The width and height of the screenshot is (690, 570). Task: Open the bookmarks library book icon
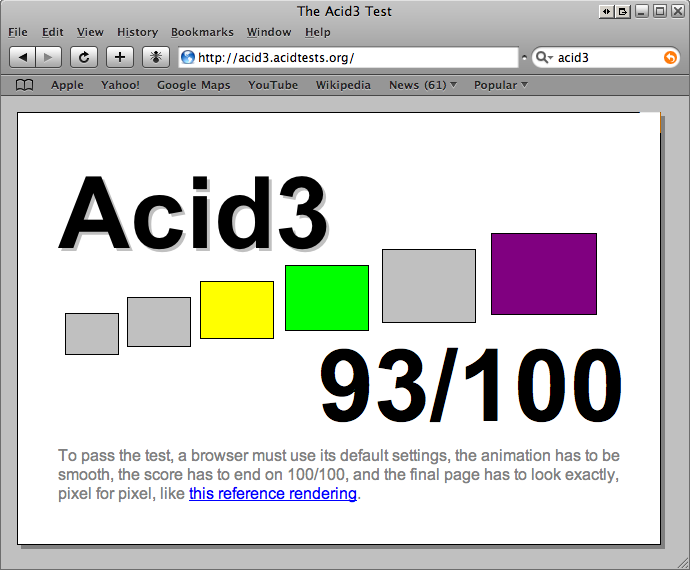point(25,85)
